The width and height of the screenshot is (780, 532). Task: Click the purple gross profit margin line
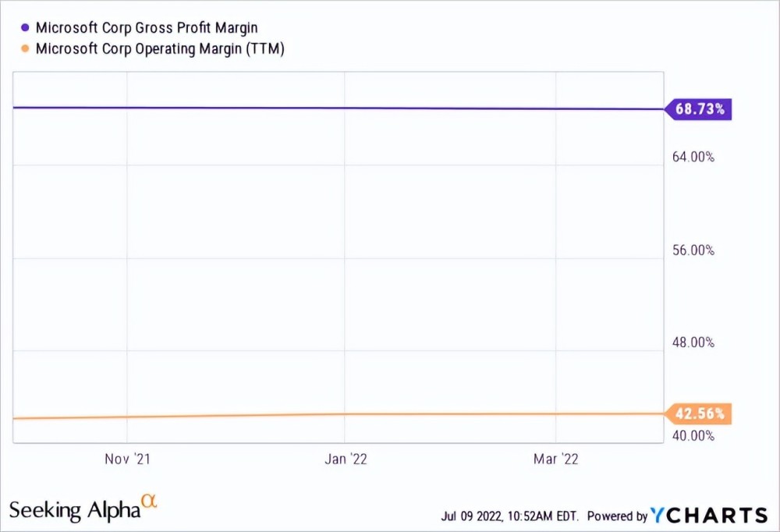click(x=335, y=108)
